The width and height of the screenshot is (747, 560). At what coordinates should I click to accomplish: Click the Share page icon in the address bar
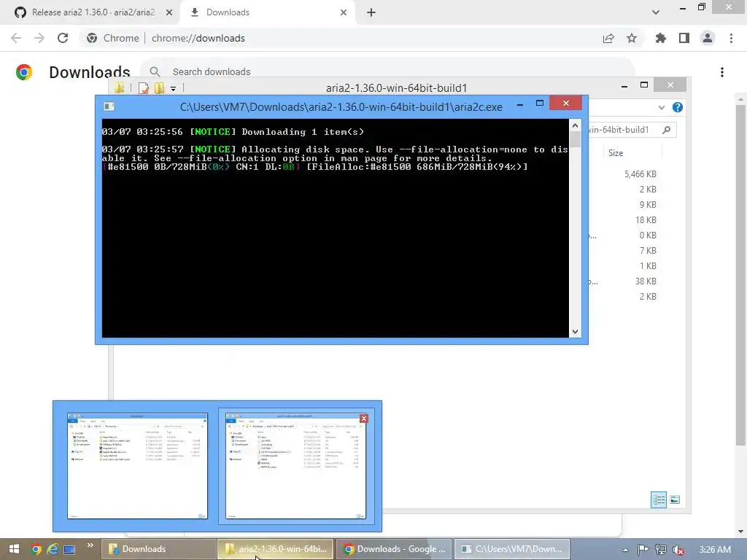point(608,38)
